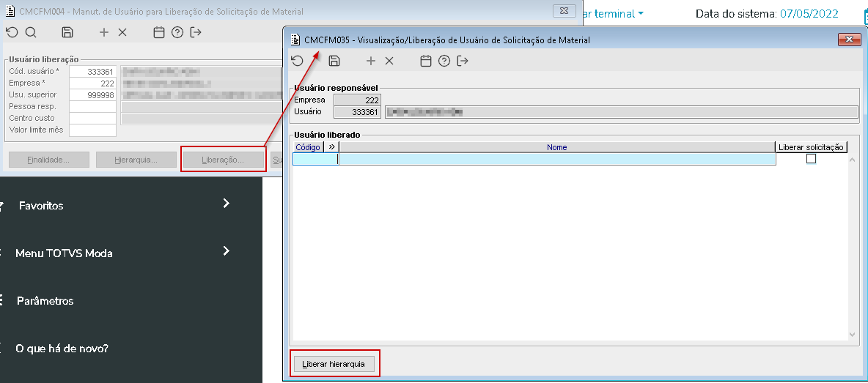Click Liberar solicitação column header
Image resolution: width=868 pixels, height=383 pixels.
coord(811,147)
